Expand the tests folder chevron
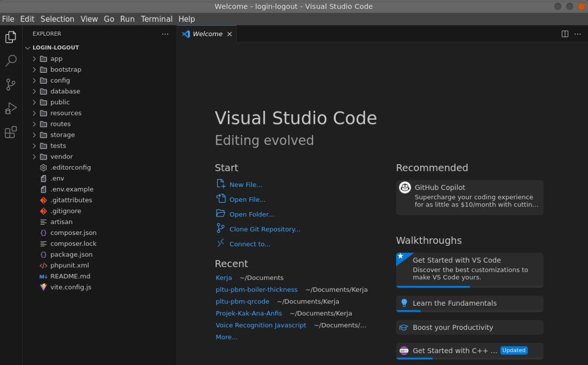The height and width of the screenshot is (365, 588). coord(34,146)
